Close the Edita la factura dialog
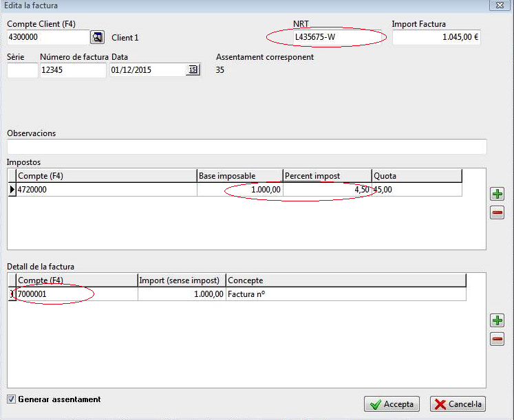 [500, 5]
